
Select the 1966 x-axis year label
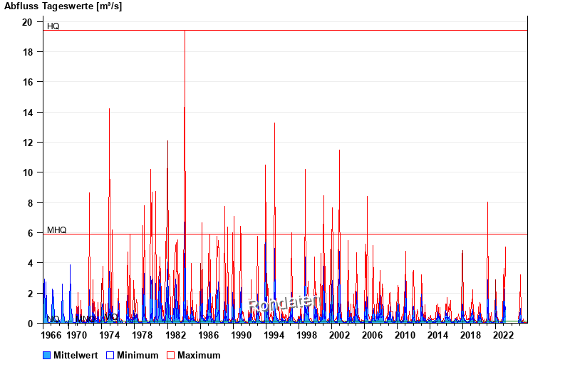51,335
